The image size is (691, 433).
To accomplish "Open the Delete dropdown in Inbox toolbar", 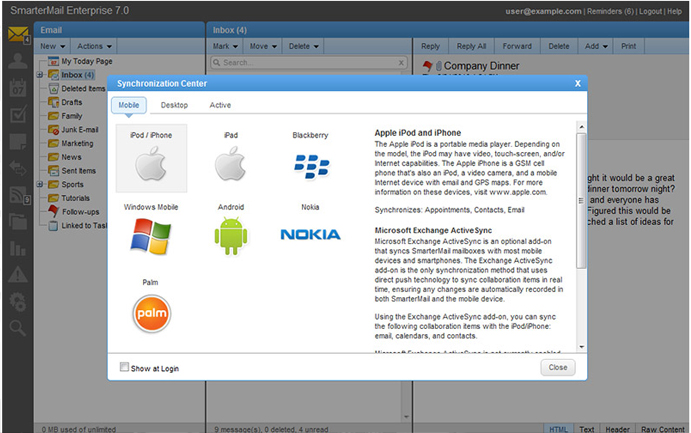I will click(304, 46).
